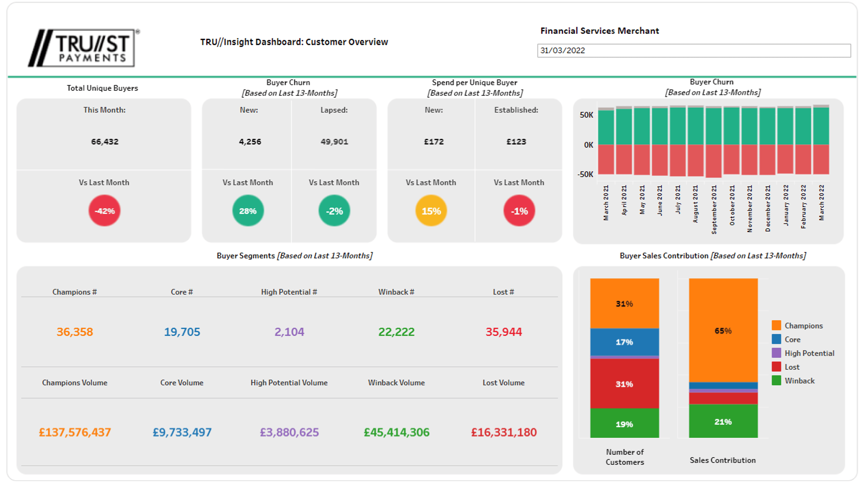
Task: Select the High Potential legend swatch
Action: 776,353
